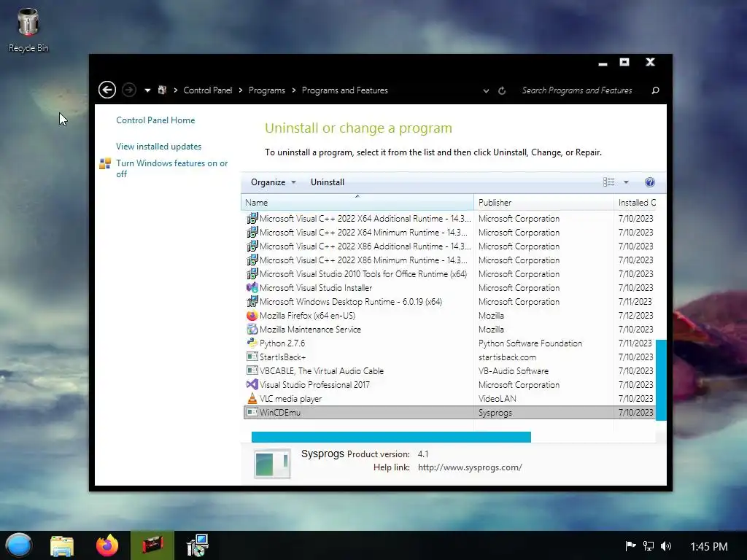Click the Programs and Features taskbar button

(197, 545)
